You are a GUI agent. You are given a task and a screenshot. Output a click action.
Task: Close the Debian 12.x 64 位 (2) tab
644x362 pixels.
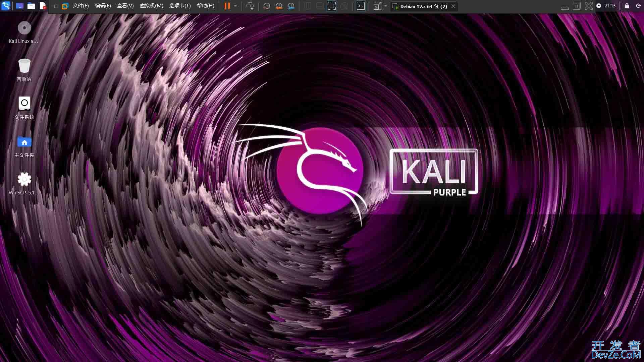[453, 6]
